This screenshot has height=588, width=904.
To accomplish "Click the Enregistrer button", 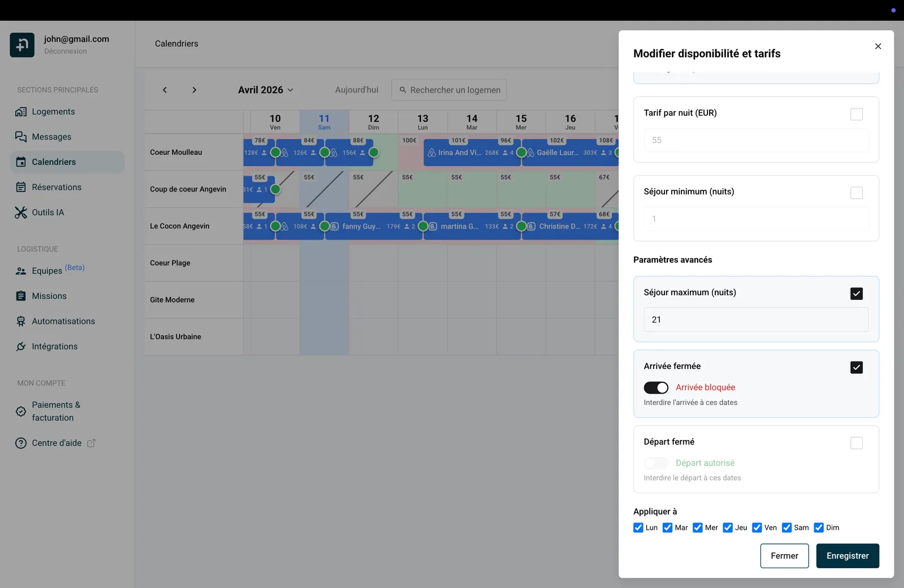I will pyautogui.click(x=847, y=556).
